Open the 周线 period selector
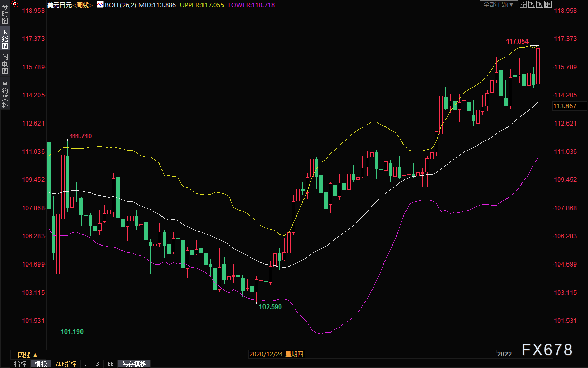 tap(28, 355)
